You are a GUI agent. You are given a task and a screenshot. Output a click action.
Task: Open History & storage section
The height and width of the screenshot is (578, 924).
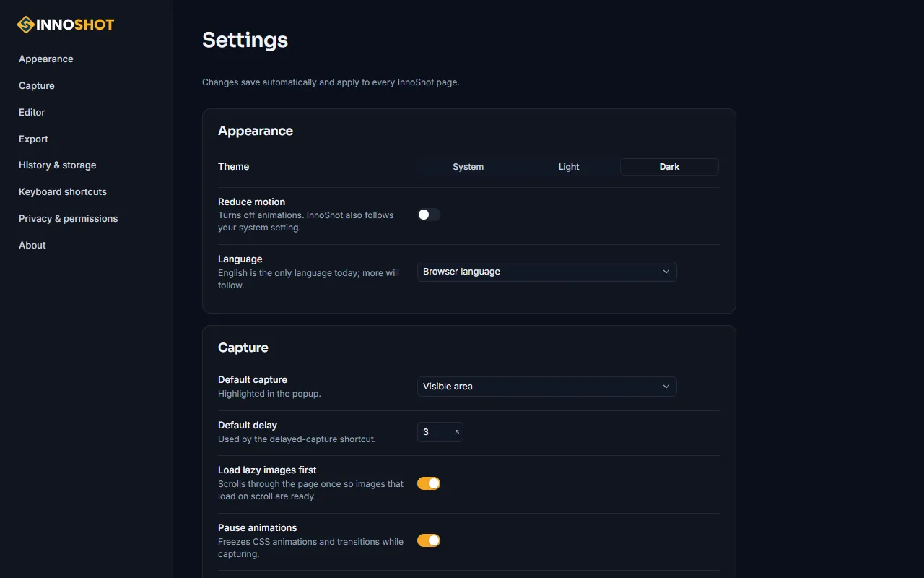[x=58, y=165]
